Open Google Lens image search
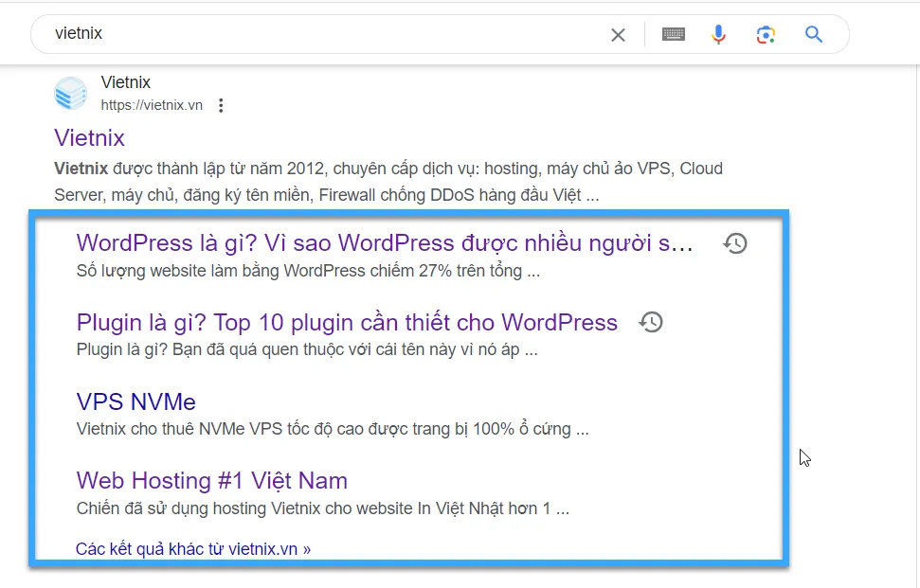 point(766,35)
